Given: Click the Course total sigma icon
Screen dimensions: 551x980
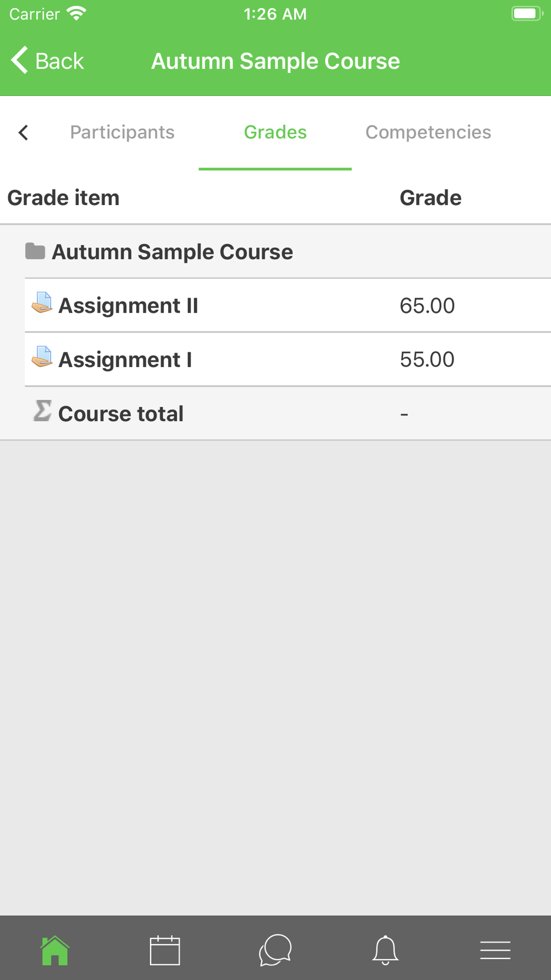Looking at the screenshot, I should (42, 411).
